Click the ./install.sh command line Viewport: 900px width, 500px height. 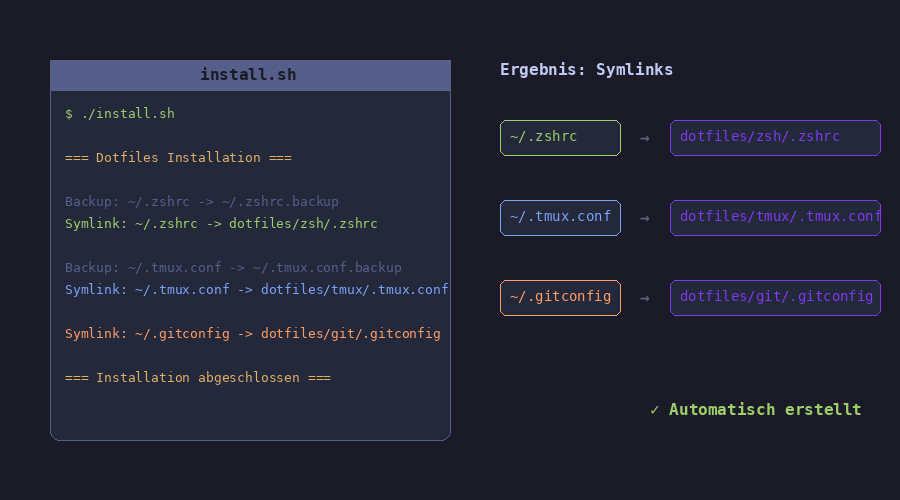[120, 114]
